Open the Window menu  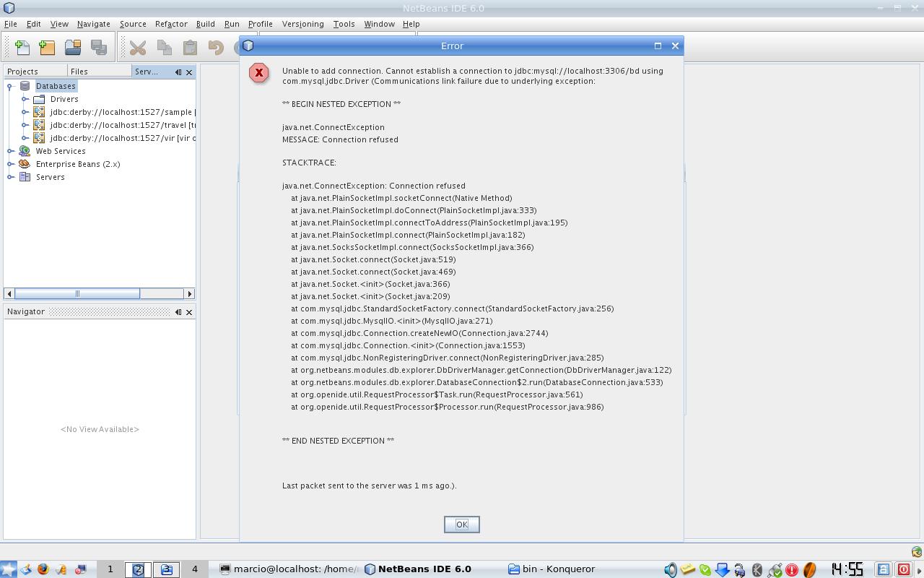coord(379,24)
